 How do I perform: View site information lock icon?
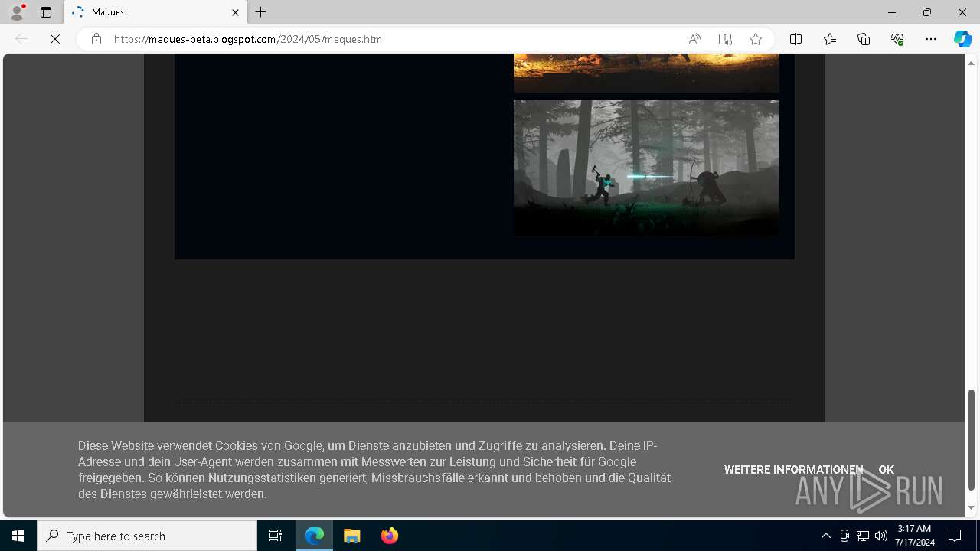(x=96, y=39)
